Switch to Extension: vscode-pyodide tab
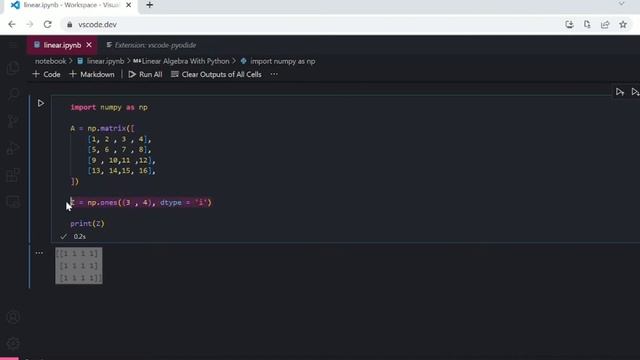640x360 pixels. tap(151, 45)
